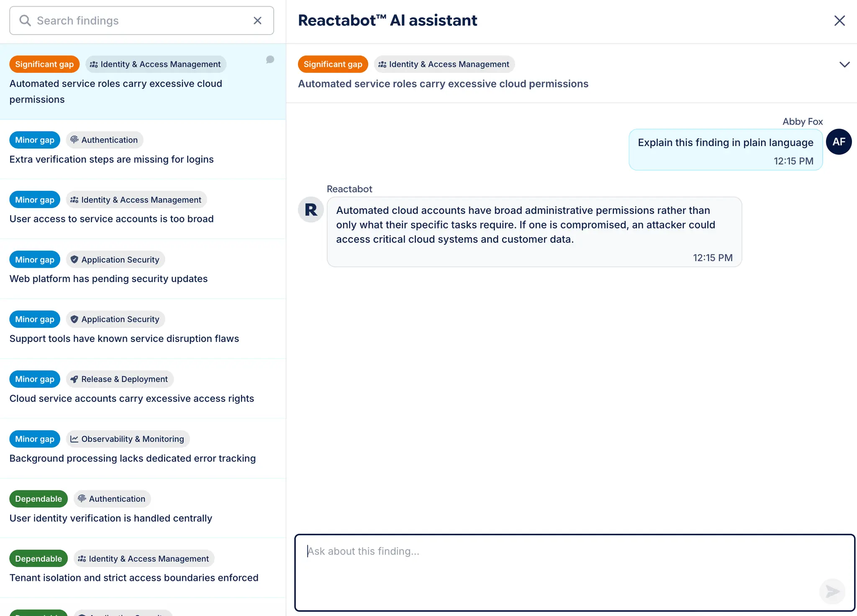857x616 pixels.
Task: Click the finding title in the assistant header
Action: (x=443, y=84)
